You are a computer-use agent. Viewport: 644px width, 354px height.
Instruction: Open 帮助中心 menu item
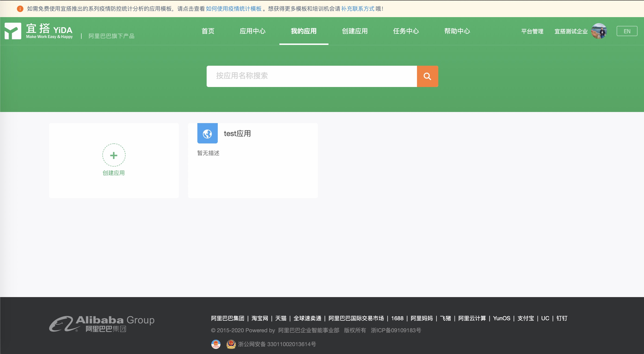[x=457, y=31]
